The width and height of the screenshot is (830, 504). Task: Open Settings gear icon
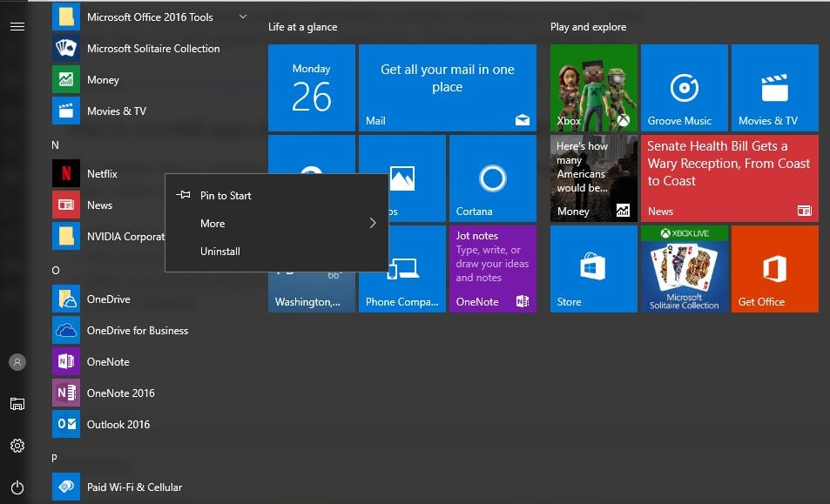(x=17, y=446)
